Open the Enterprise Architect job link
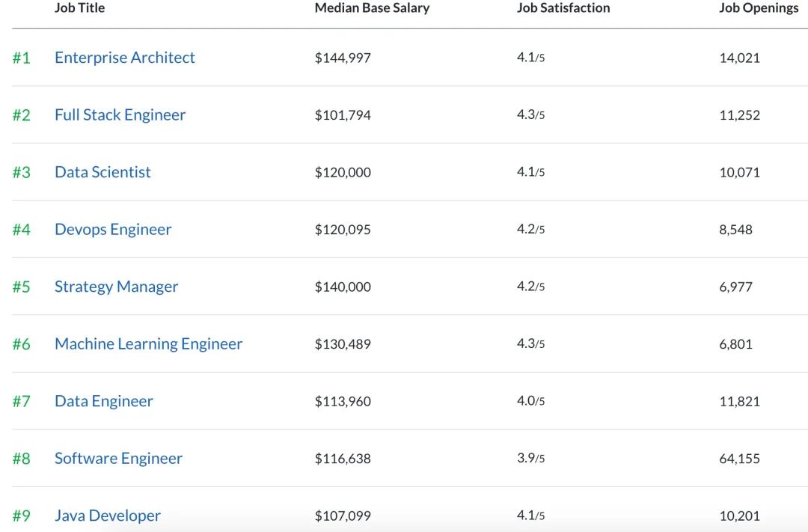The height and width of the screenshot is (532, 808). [x=124, y=58]
